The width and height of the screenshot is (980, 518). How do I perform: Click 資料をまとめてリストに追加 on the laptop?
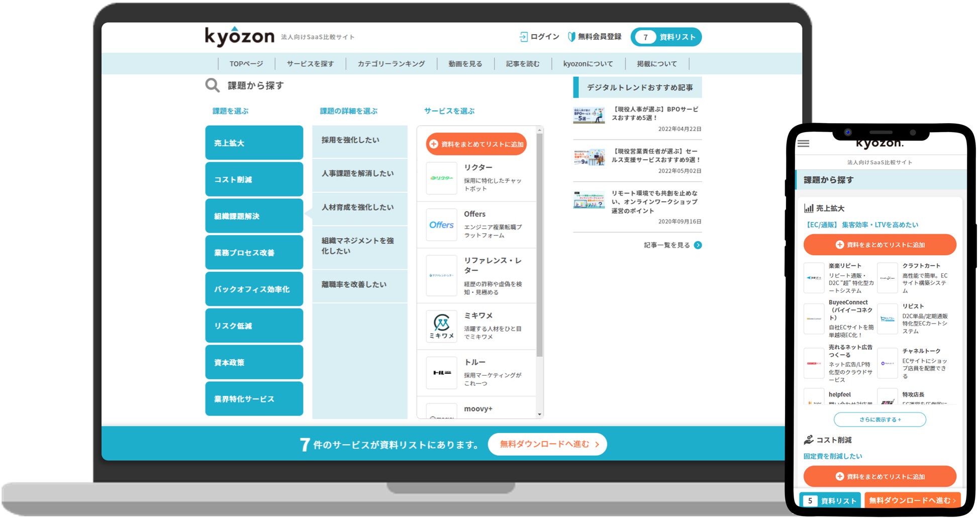(x=476, y=144)
